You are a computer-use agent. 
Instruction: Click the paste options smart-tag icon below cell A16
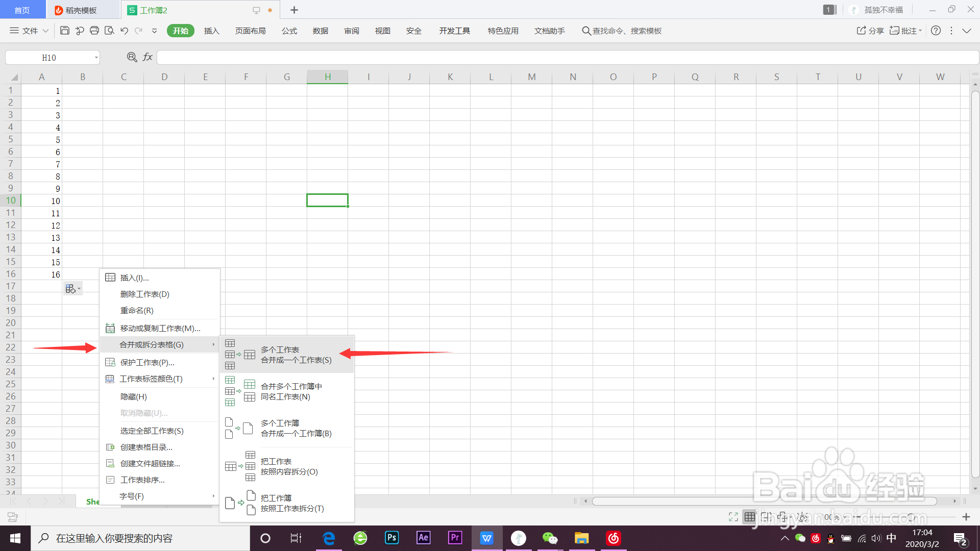tap(72, 289)
